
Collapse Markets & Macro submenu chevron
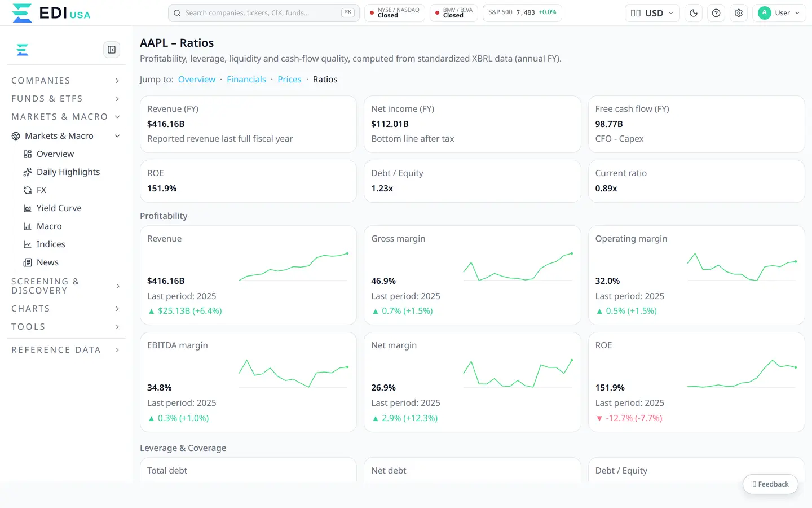point(117,136)
